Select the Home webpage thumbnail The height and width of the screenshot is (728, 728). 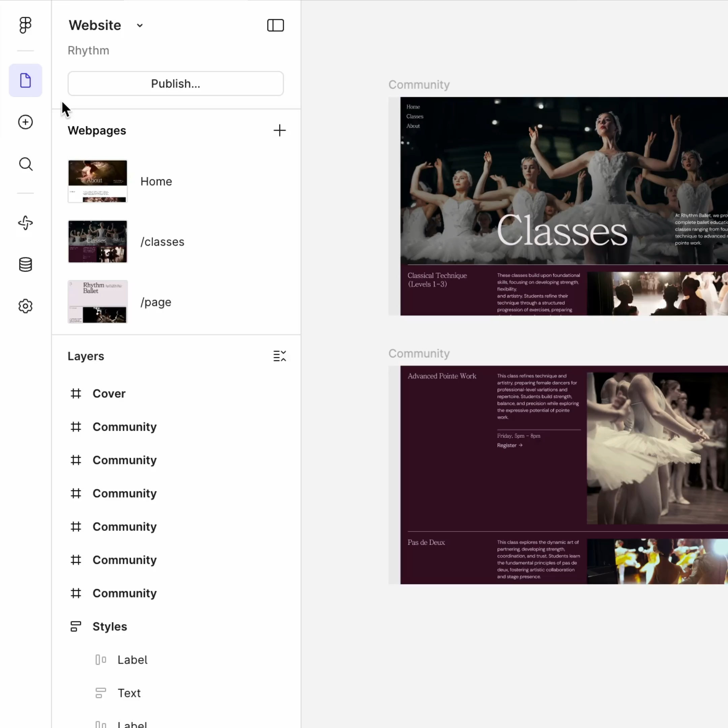pyautogui.click(x=98, y=181)
